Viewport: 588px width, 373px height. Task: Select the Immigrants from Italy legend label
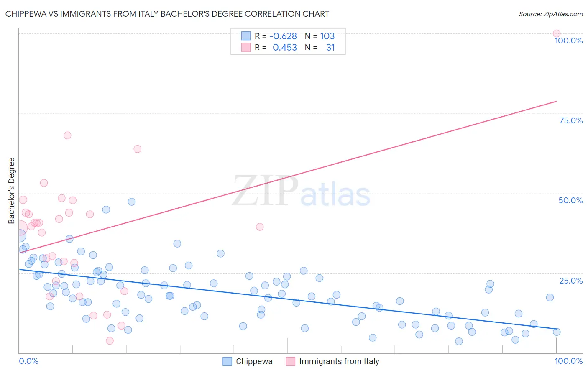(339, 361)
